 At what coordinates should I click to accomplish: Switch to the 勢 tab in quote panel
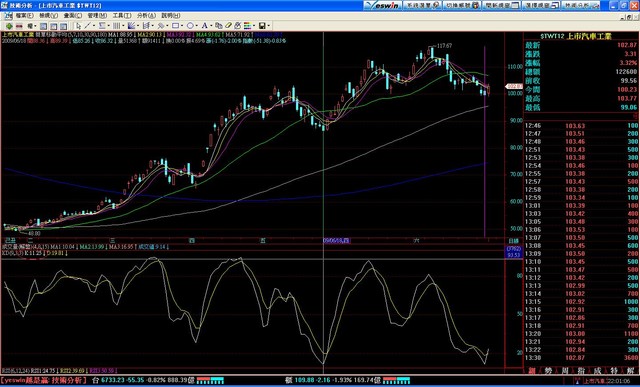click(548, 371)
